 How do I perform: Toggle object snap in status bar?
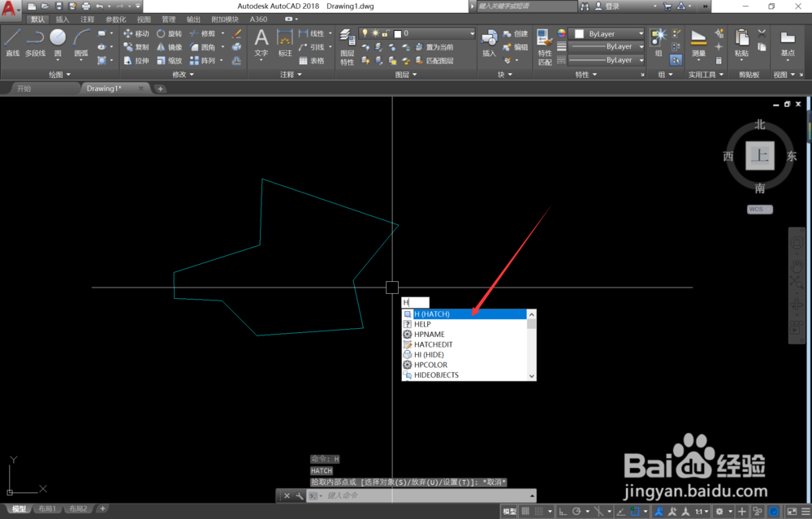[x=635, y=511]
